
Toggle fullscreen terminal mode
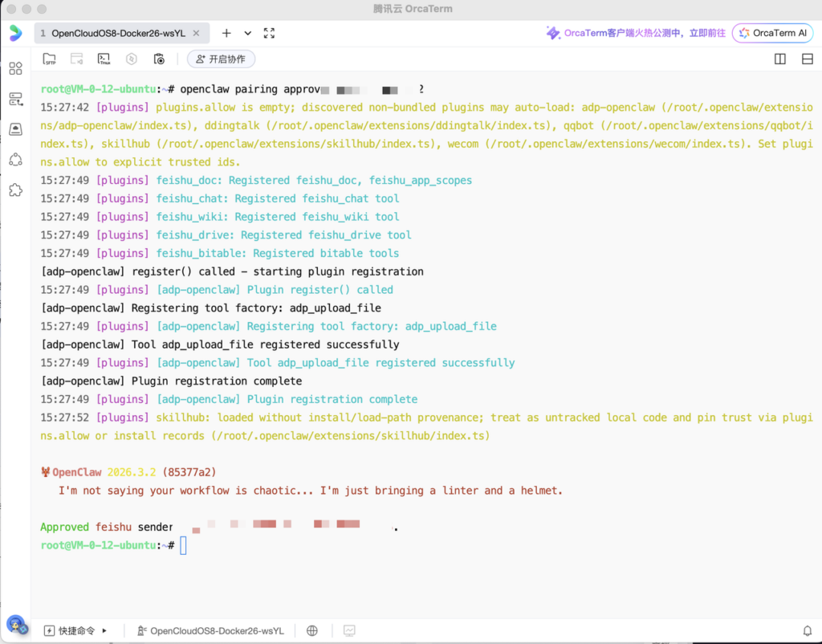(269, 33)
